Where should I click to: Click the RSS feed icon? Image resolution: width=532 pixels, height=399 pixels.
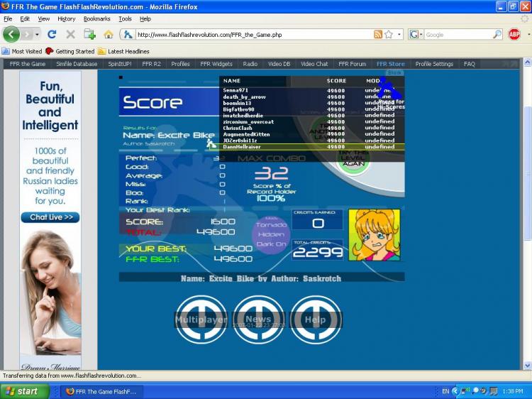pyautogui.click(x=377, y=34)
